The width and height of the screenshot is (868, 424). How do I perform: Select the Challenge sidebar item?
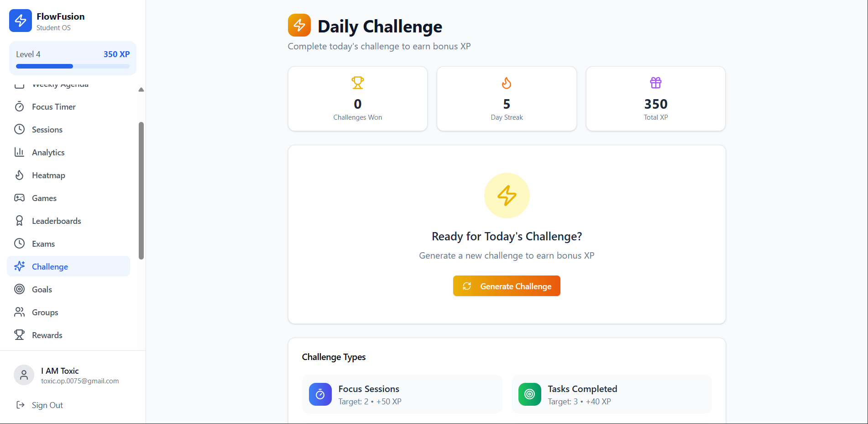(x=68, y=266)
